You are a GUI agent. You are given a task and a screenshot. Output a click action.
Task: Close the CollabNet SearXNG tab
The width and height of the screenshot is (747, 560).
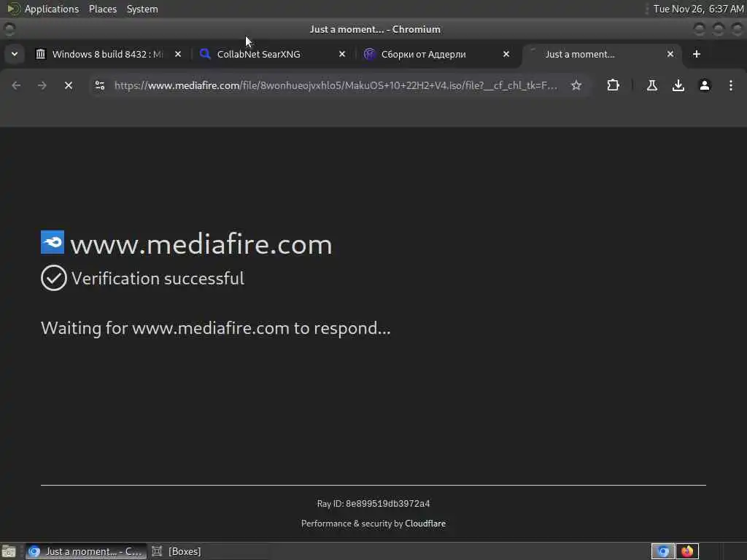342,54
